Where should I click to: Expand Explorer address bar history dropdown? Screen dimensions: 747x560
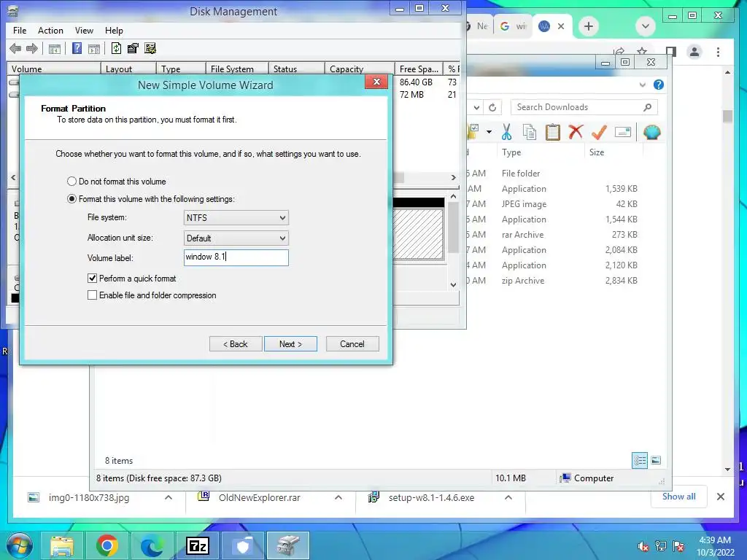click(476, 108)
